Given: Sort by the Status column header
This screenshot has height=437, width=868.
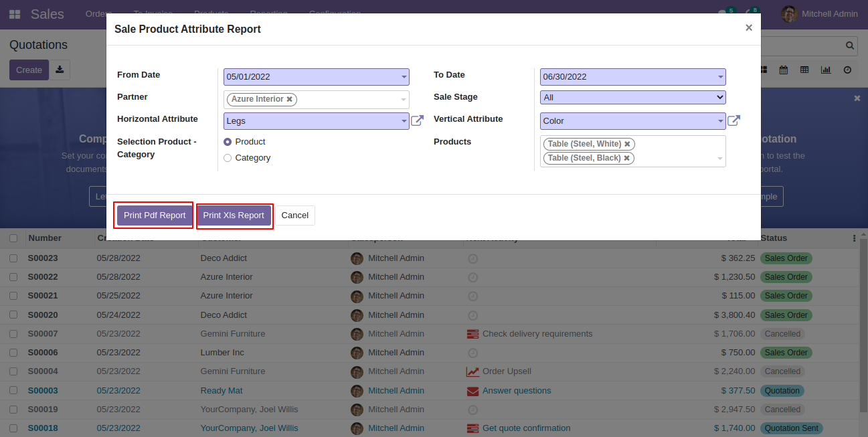Looking at the screenshot, I should point(774,238).
